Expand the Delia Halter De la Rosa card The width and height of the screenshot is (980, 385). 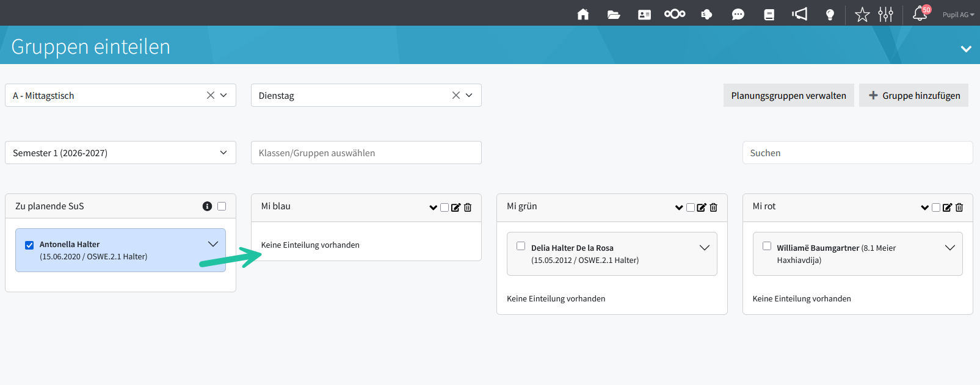tap(705, 248)
